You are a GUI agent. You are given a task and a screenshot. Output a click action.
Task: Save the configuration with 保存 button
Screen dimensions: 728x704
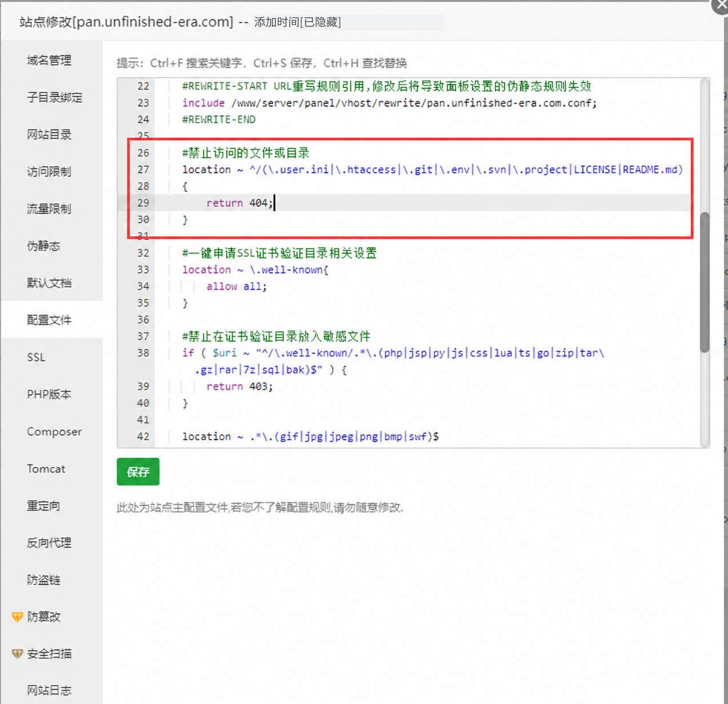coord(138,472)
